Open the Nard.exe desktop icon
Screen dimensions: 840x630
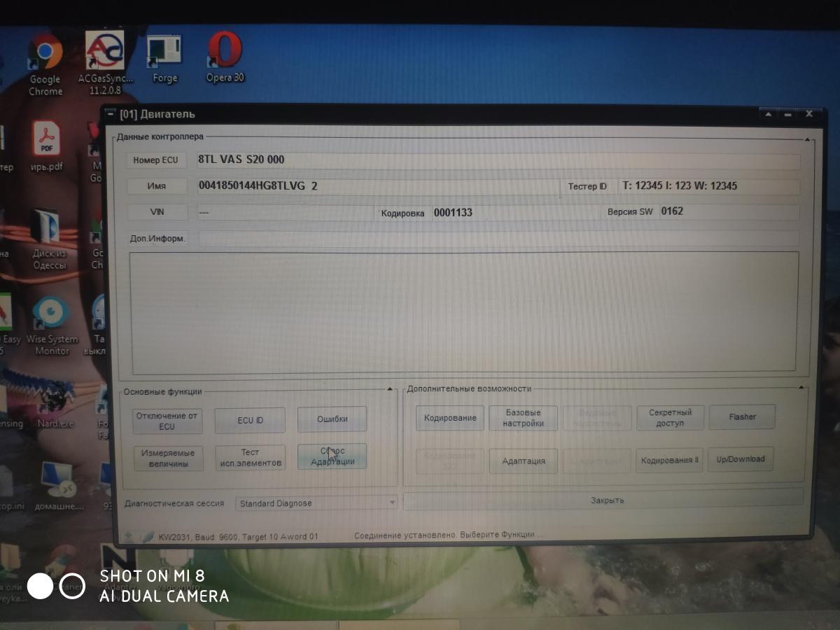pos(55,402)
